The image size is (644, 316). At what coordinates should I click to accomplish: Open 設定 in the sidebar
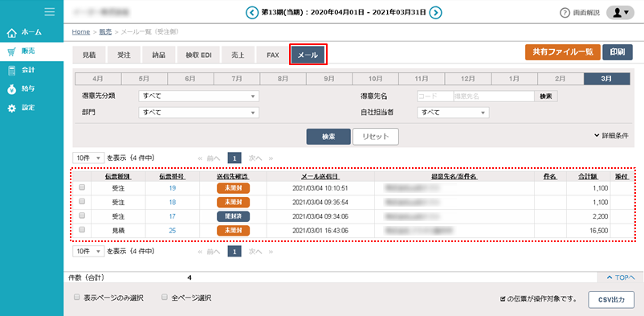(31, 108)
